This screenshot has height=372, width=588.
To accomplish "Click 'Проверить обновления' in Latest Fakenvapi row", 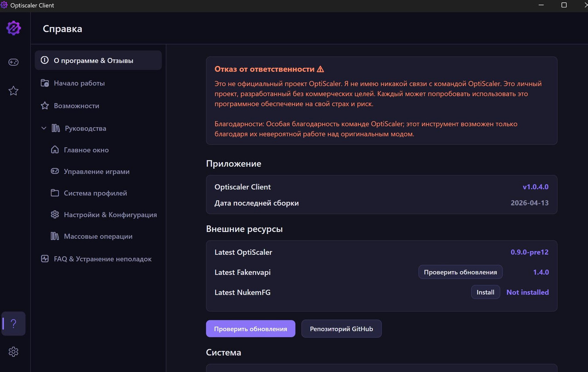I will 460,272.
